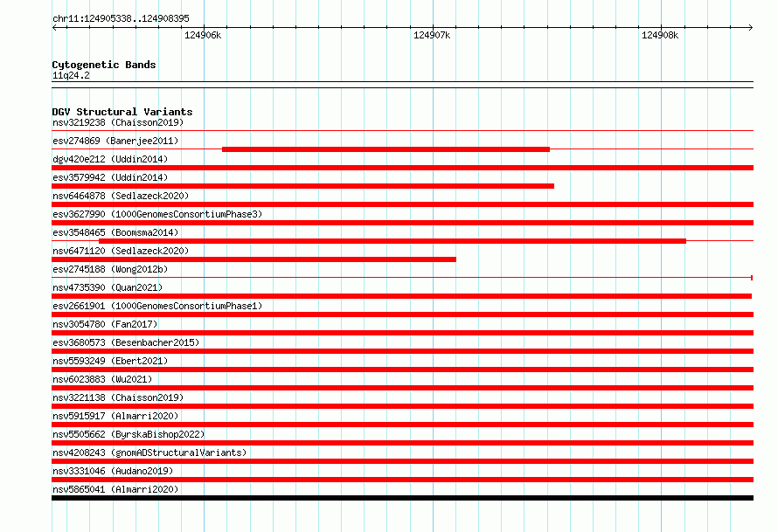Open nsv4735390 (Quan2021) variant label
The height and width of the screenshot is (532, 778).
click(108, 287)
